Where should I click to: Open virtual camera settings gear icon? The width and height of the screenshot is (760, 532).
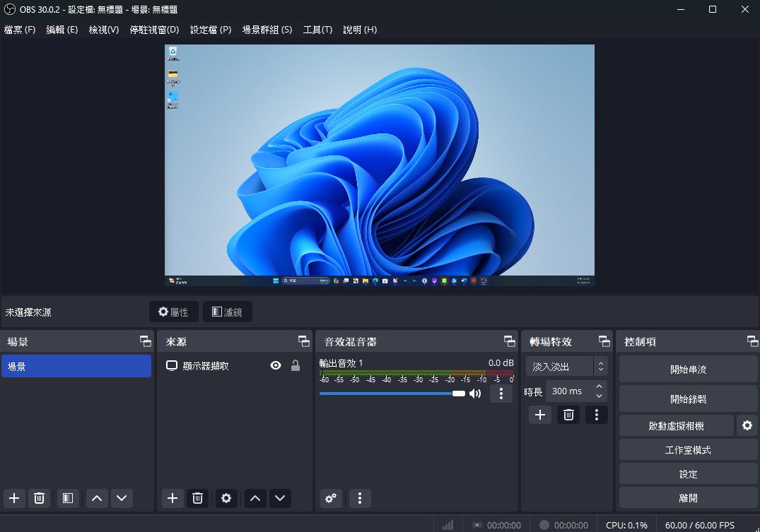point(747,425)
